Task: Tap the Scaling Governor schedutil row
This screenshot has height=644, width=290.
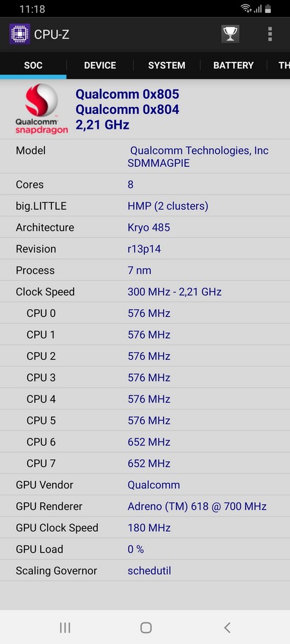Action: click(145, 571)
